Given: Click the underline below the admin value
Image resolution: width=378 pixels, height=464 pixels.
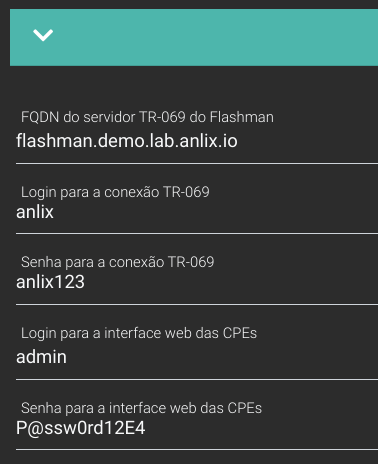Looking at the screenshot, I should (x=197, y=379).
